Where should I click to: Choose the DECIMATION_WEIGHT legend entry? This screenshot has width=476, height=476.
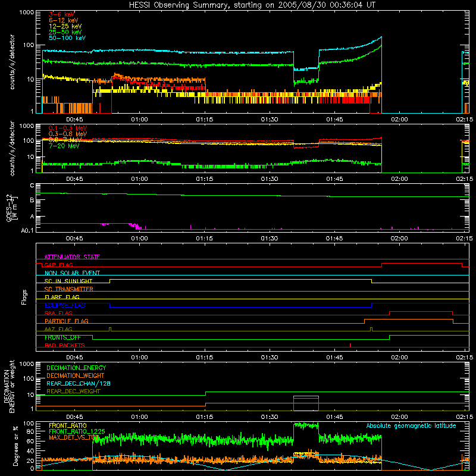[76, 375]
